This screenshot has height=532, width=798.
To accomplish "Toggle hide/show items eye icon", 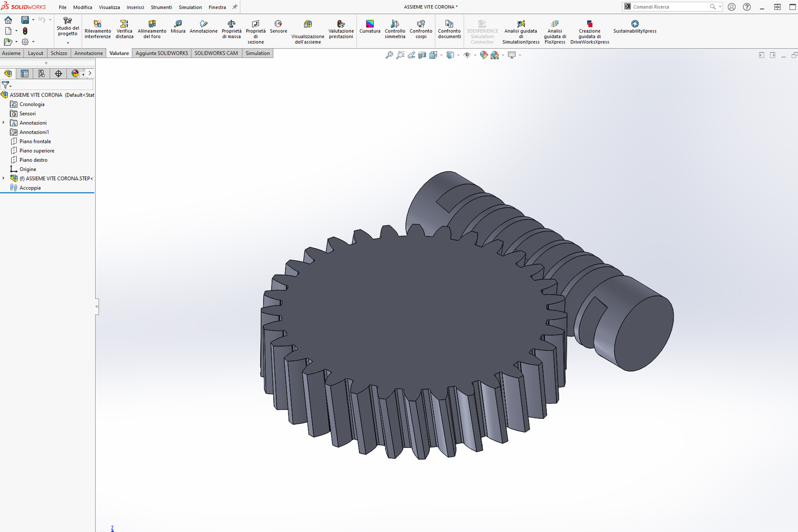I will pyautogui.click(x=467, y=55).
